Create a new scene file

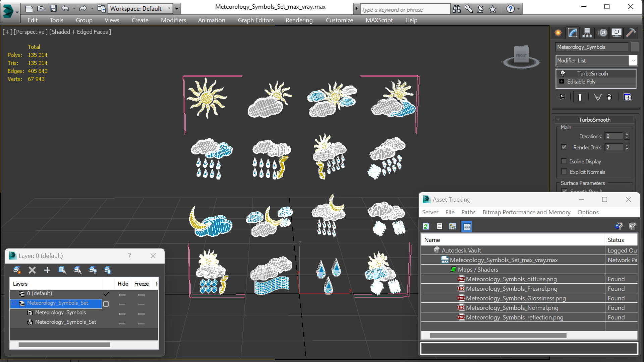coord(29,8)
